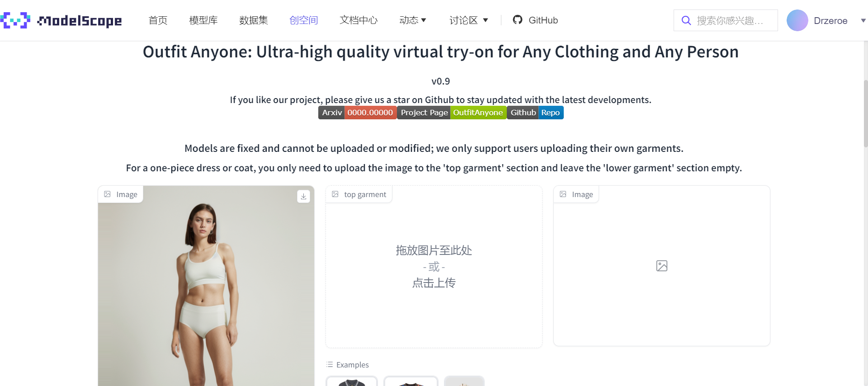Open the user account dropdown arrow
The width and height of the screenshot is (868, 386).
(863, 20)
